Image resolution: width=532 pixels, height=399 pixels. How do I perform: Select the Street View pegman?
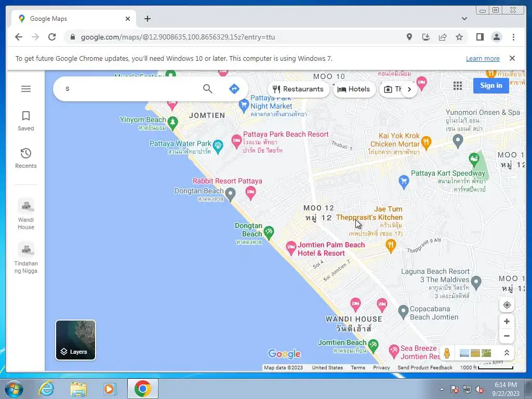447,353
